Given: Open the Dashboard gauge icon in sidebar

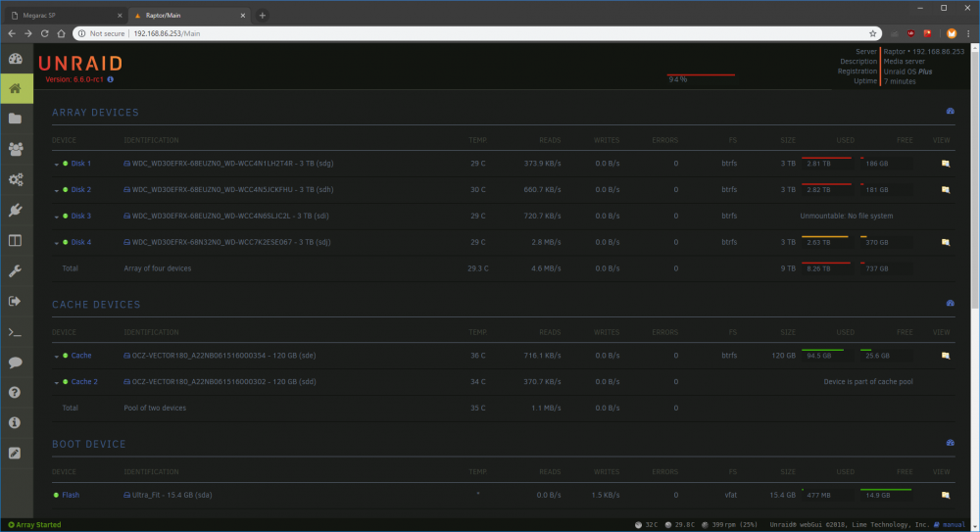Looking at the screenshot, I should (x=16, y=59).
